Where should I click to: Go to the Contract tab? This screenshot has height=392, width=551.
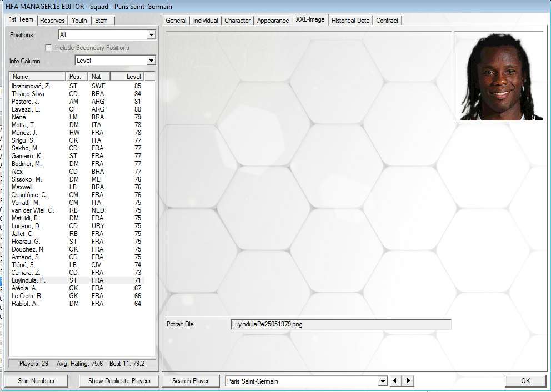[x=387, y=21]
